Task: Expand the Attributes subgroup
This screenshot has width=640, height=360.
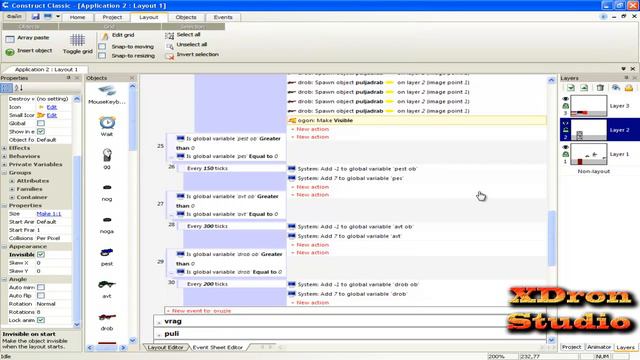Action: [12, 181]
